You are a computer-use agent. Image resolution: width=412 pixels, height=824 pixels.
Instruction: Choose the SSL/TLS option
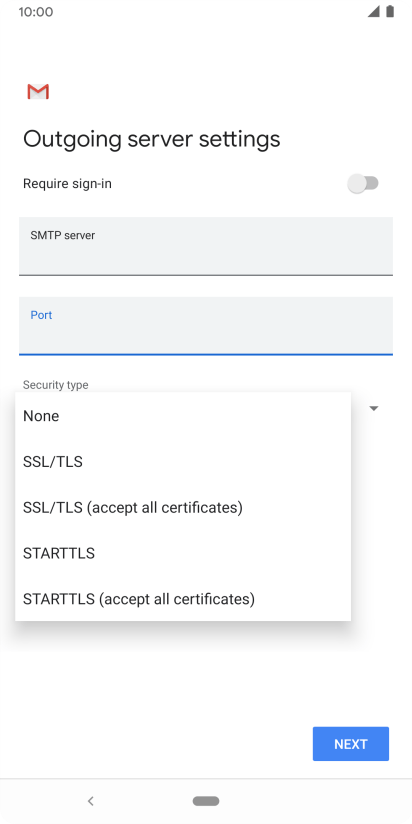click(x=183, y=462)
